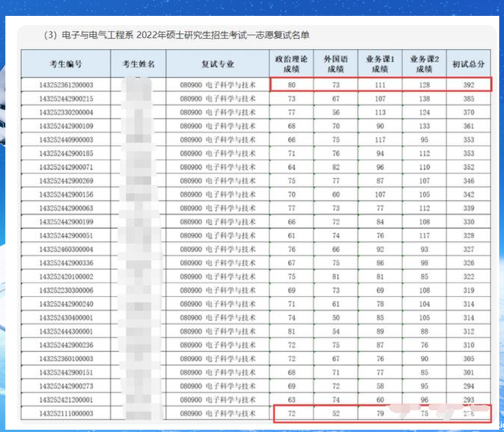Click total score 392 in the first row
The height and width of the screenshot is (432, 504).
pos(469,85)
